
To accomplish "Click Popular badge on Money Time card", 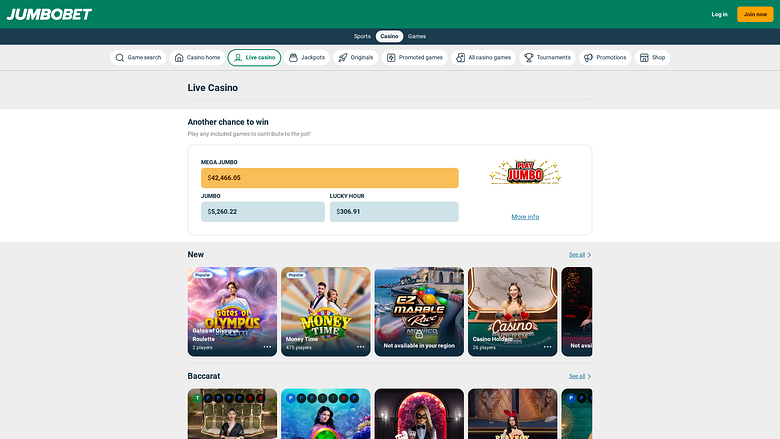I will click(296, 275).
